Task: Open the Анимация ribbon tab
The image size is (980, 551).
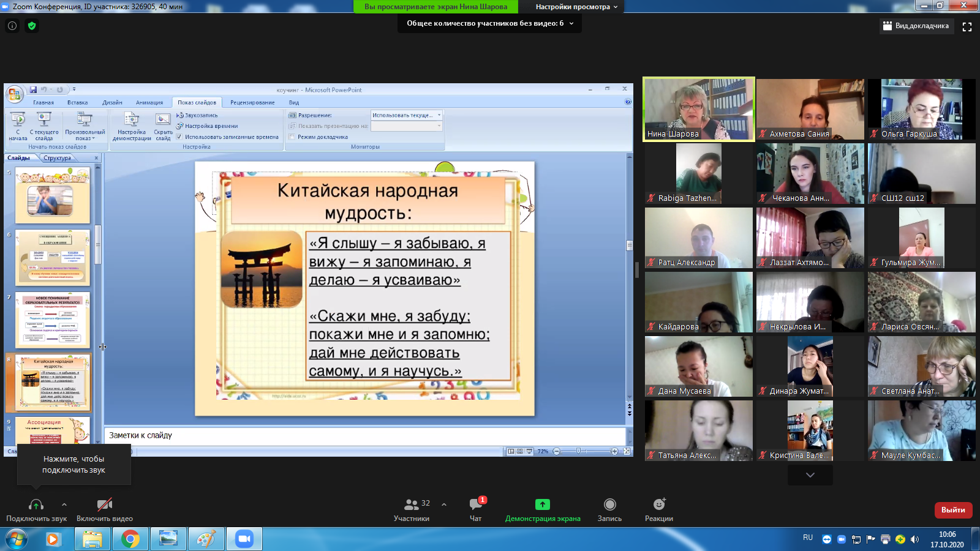Action: click(149, 102)
